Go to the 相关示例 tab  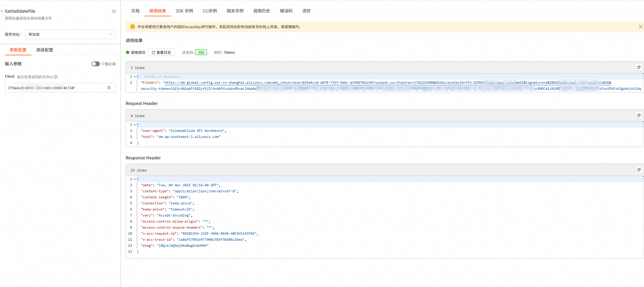[235, 11]
